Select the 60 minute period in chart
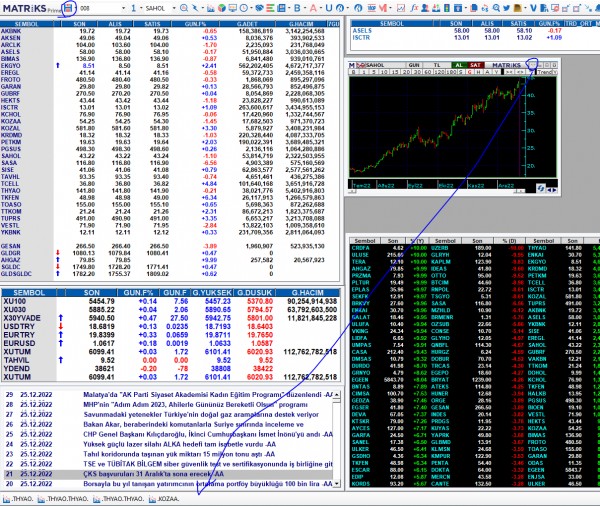The image size is (600, 506). tap(428, 72)
